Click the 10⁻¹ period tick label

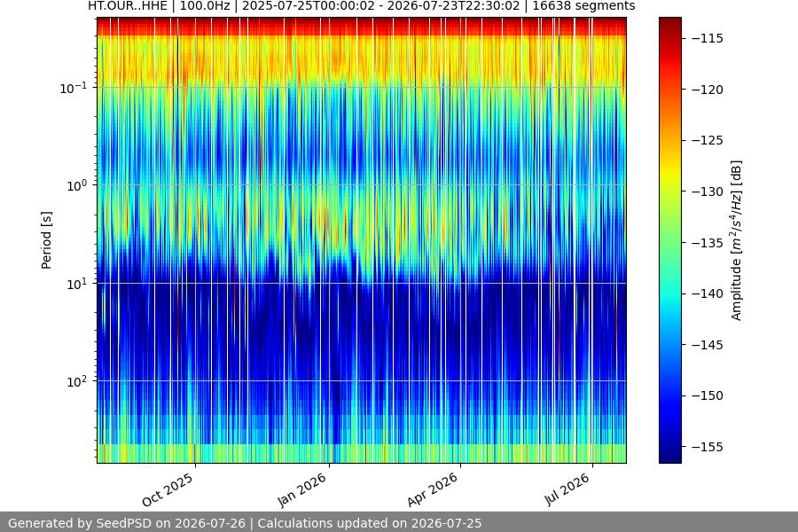[74, 88]
